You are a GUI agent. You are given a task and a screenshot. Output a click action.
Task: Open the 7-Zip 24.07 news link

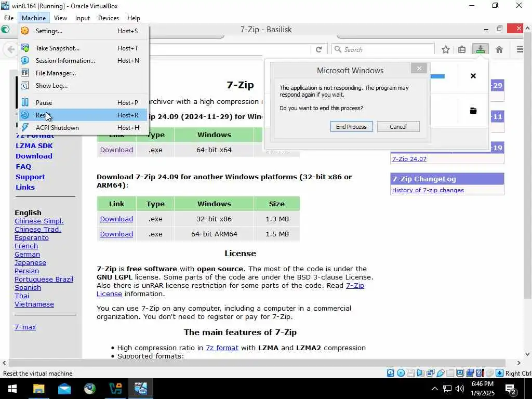(x=409, y=159)
